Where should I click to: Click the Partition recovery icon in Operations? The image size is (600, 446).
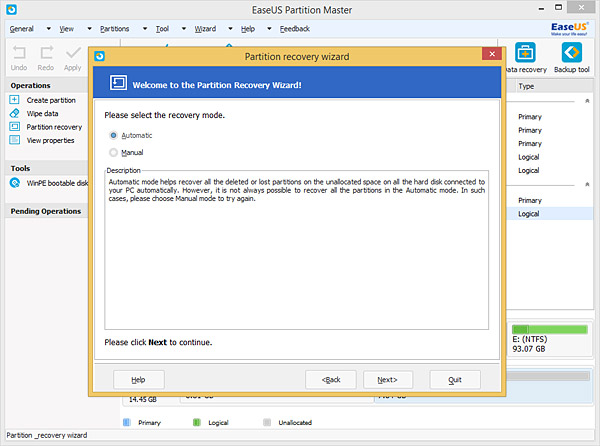point(14,127)
